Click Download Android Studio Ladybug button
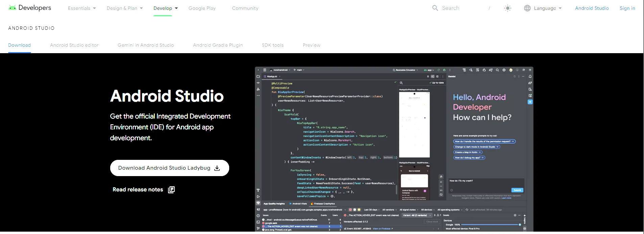 point(170,168)
